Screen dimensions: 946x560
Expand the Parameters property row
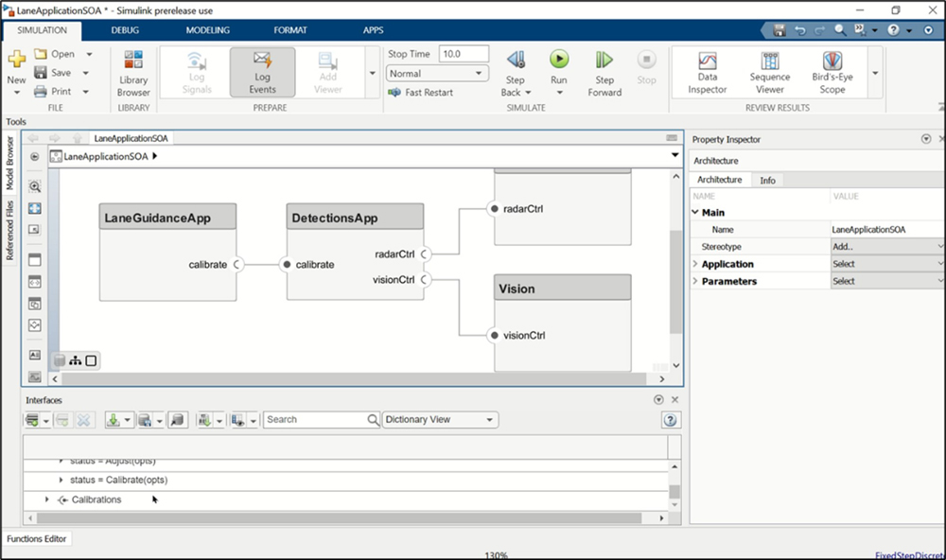tap(695, 281)
